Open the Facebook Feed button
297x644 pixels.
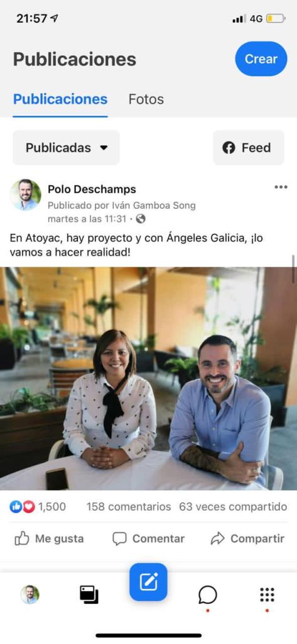click(248, 147)
